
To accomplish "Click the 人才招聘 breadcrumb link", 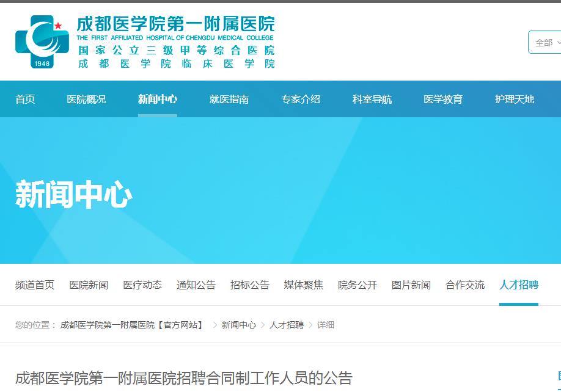I will (286, 325).
